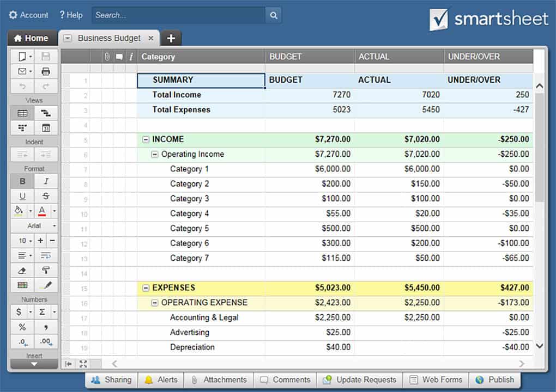Click the Print icon in the toolbar
The width and height of the screenshot is (556, 392).
[x=46, y=71]
